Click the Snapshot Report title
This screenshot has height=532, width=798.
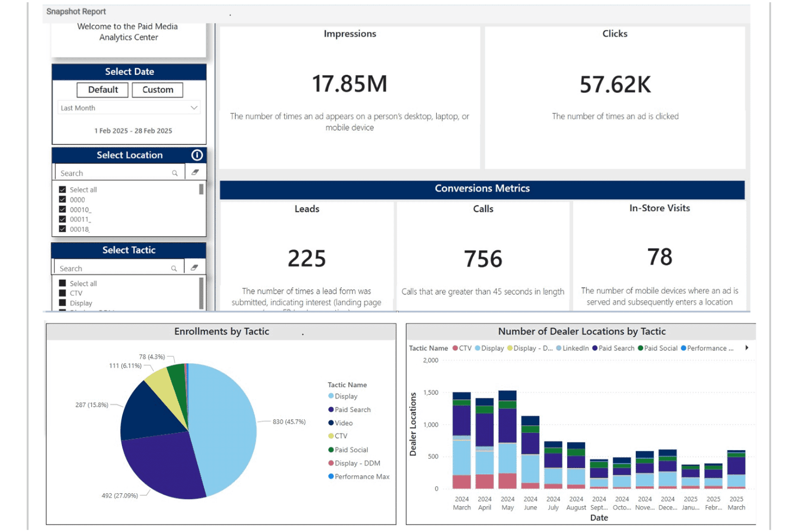pos(76,11)
